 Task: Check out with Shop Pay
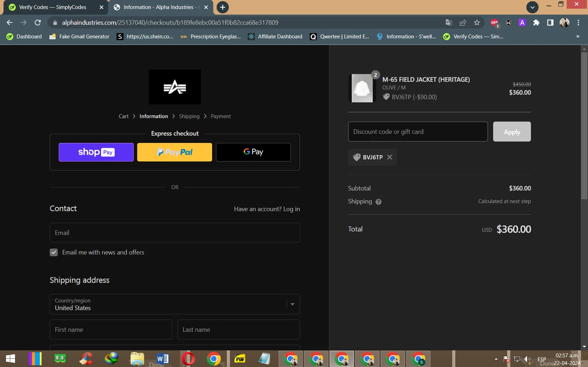point(96,152)
